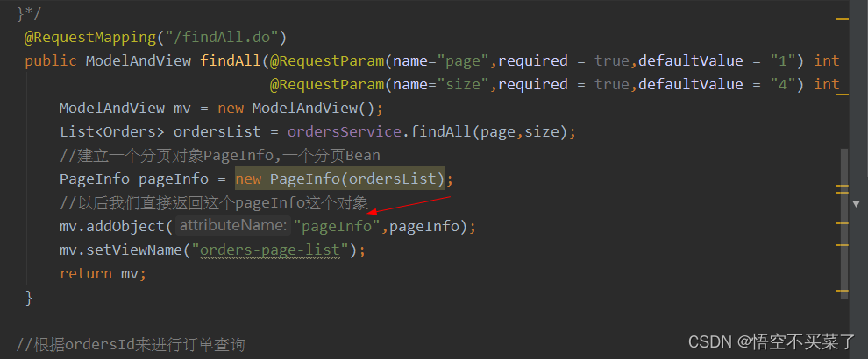Click the down triangle arrow at the right edge
Viewport: 868px width, 359px height.
coord(857,203)
